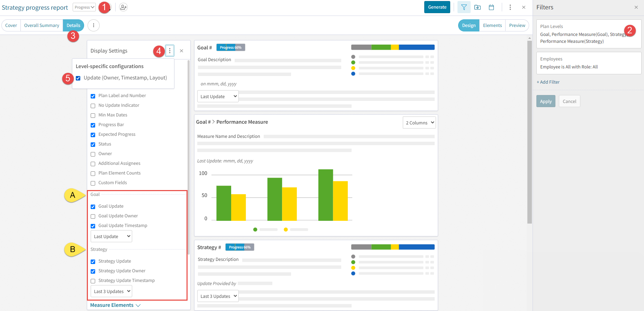Enable the Owner checkbox in Display Settings
The image size is (644, 311).
coord(93,154)
